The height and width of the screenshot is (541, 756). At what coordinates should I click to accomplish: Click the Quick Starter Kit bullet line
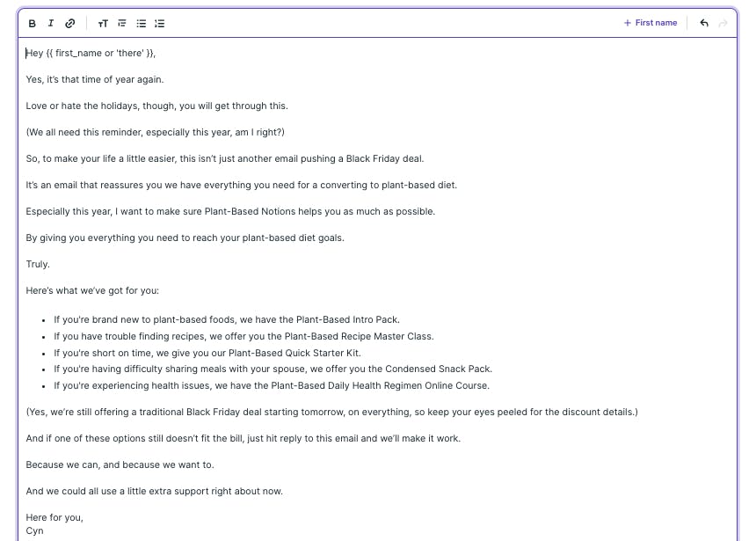[x=207, y=353]
